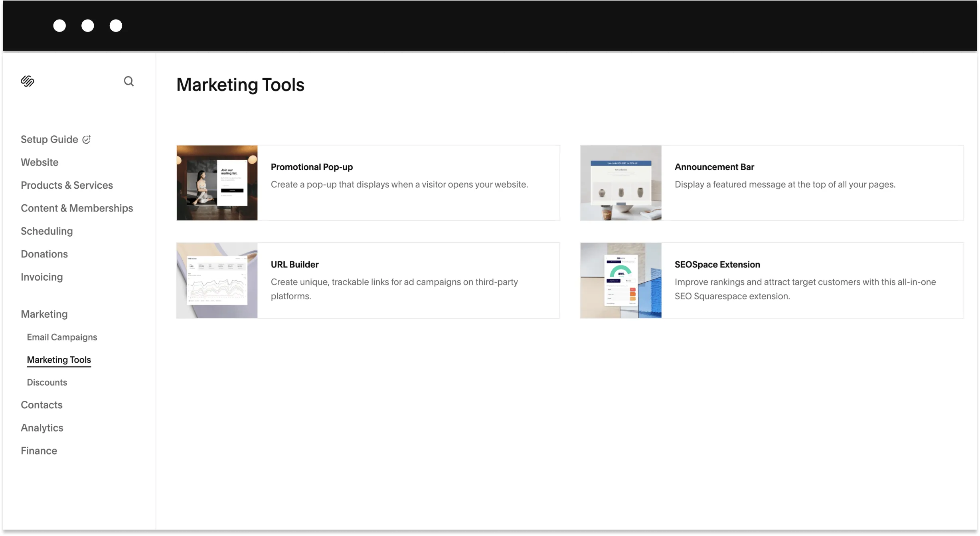
Task: Open Products & Services in sidebar
Action: click(67, 185)
